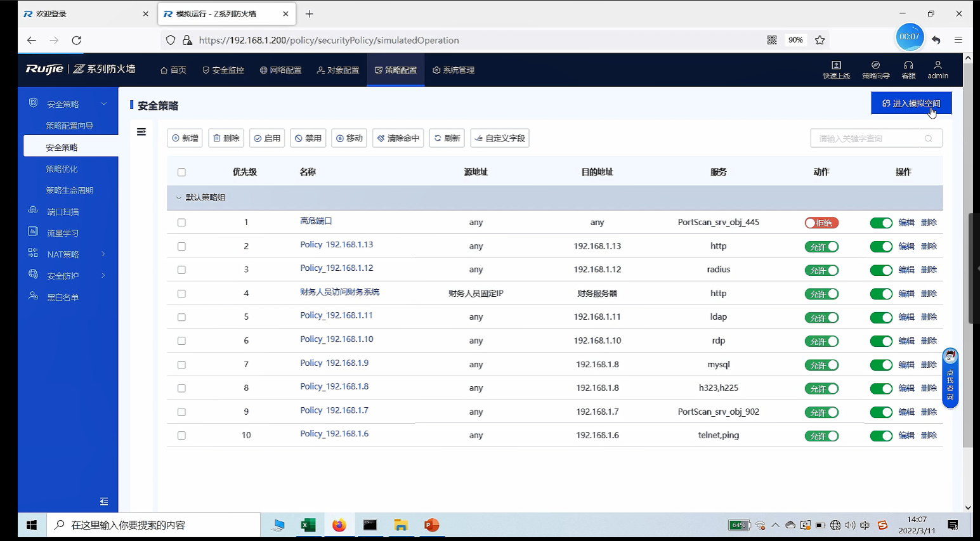980x541 pixels.
Task: Collapse the sidebar using bottom icon
Action: 104,502
